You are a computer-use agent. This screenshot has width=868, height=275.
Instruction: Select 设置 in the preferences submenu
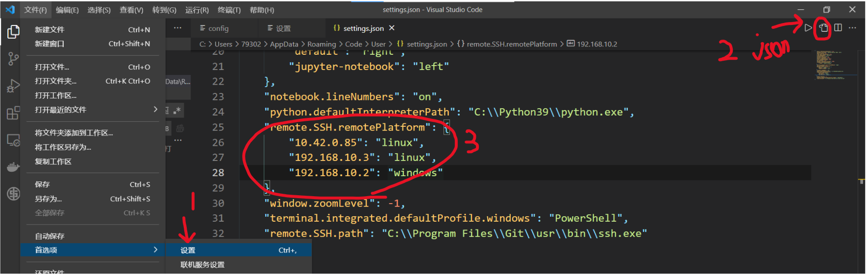(238, 250)
